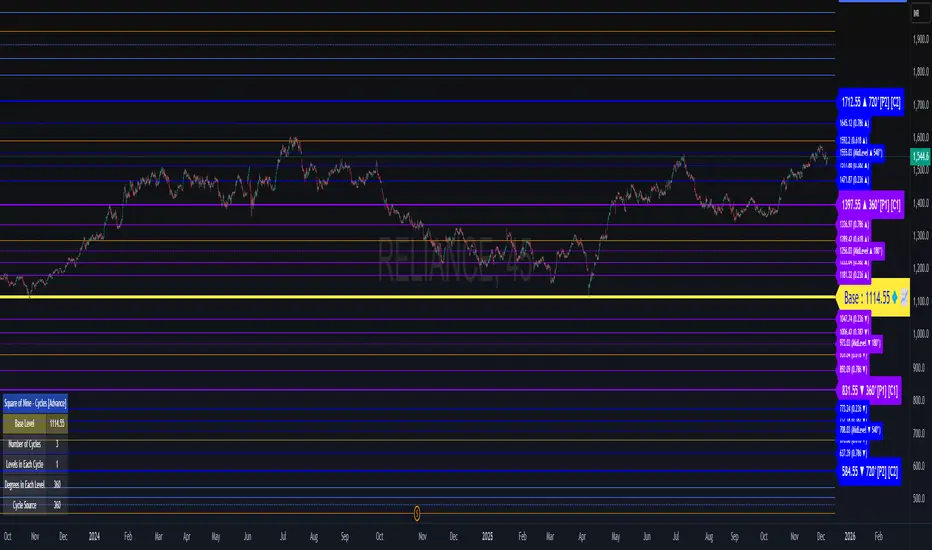Click the blue MidLevel ▲ 540° label
The image size is (932, 550).
[x=861, y=153]
